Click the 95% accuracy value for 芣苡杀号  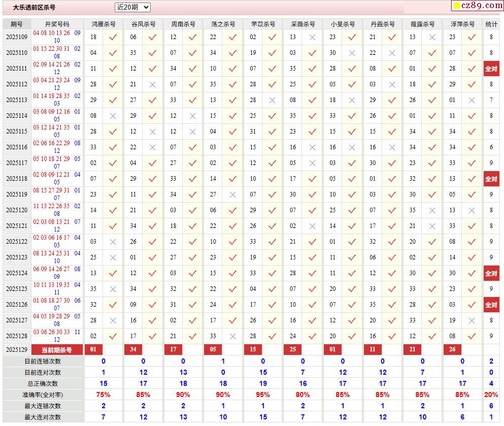[x=263, y=395]
